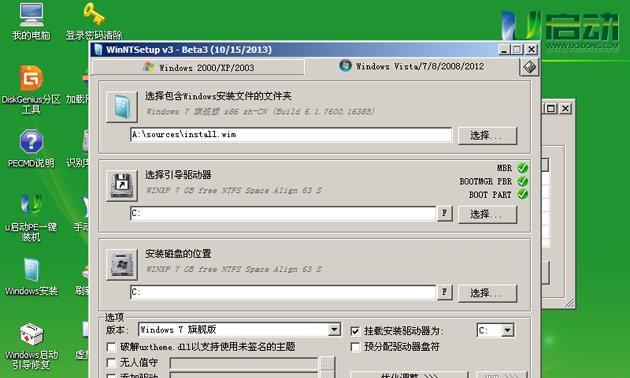Click the install location C: path field
630x378 pixels.
[x=283, y=292]
